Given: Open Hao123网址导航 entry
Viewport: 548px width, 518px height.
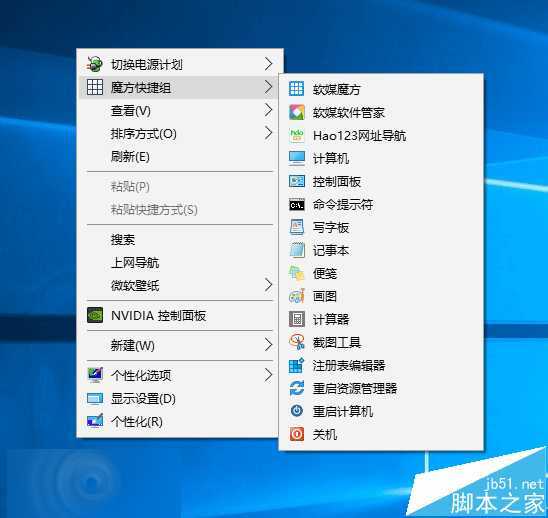Looking at the screenshot, I should click(x=359, y=136).
